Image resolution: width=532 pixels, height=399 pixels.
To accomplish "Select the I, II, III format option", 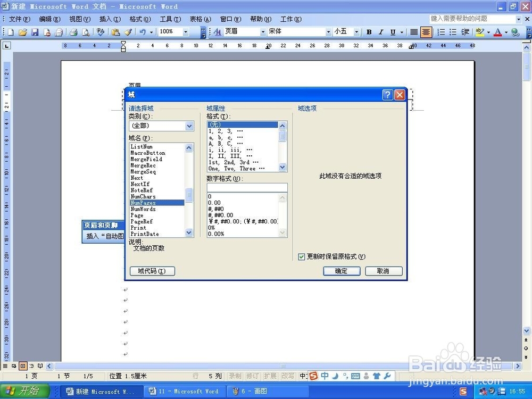I will coord(243,156).
